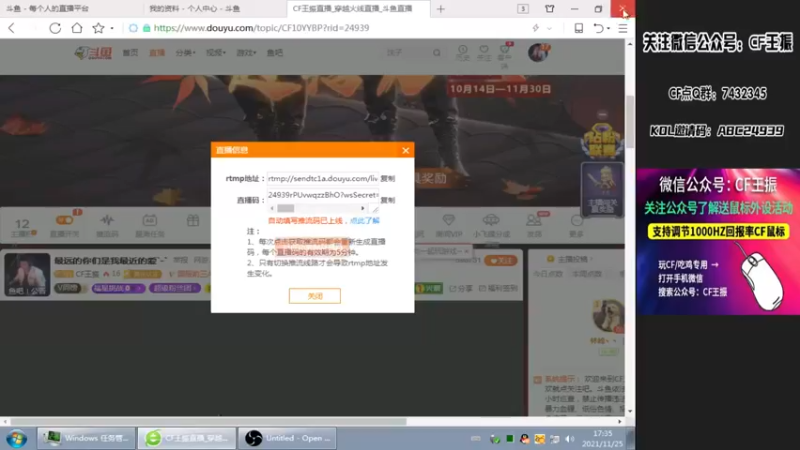The image size is (800, 450).
Task: Open 直播 in the Douyu navigation
Action: (157, 53)
